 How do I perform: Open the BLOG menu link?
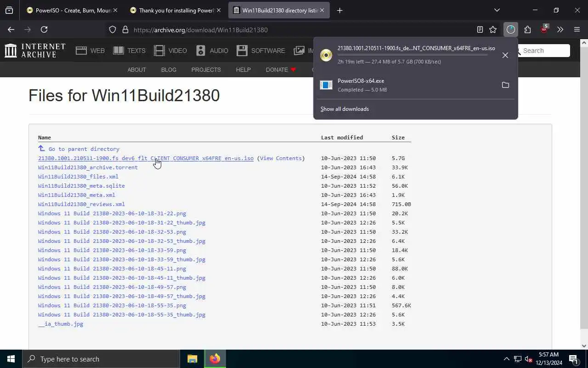point(169,70)
